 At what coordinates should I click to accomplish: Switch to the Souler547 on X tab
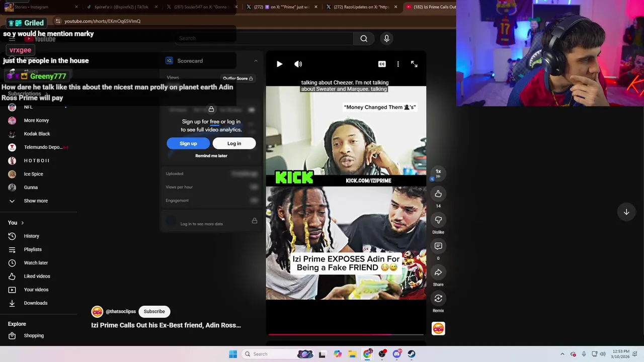coord(201,7)
